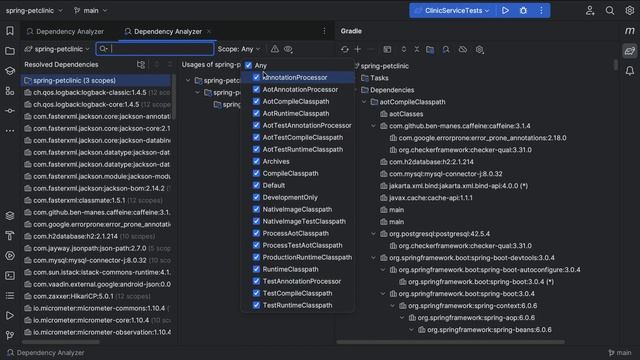Open main branch dropdown in title bar
The height and width of the screenshot is (360, 640).
click(90, 11)
